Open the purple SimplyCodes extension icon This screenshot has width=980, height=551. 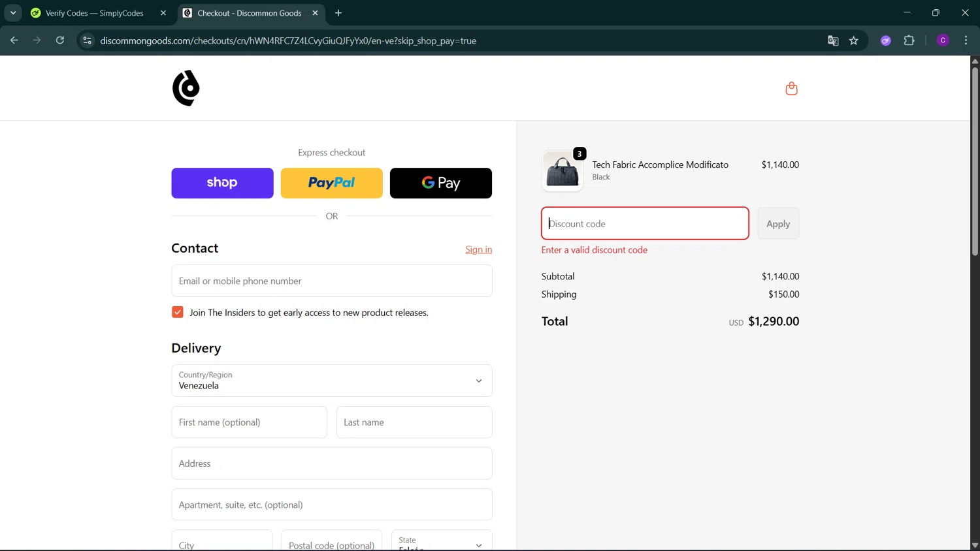pyautogui.click(x=886, y=40)
